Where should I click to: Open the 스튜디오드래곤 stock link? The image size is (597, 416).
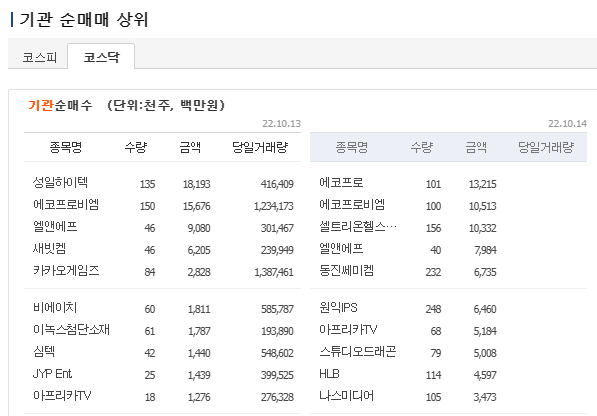point(358,352)
